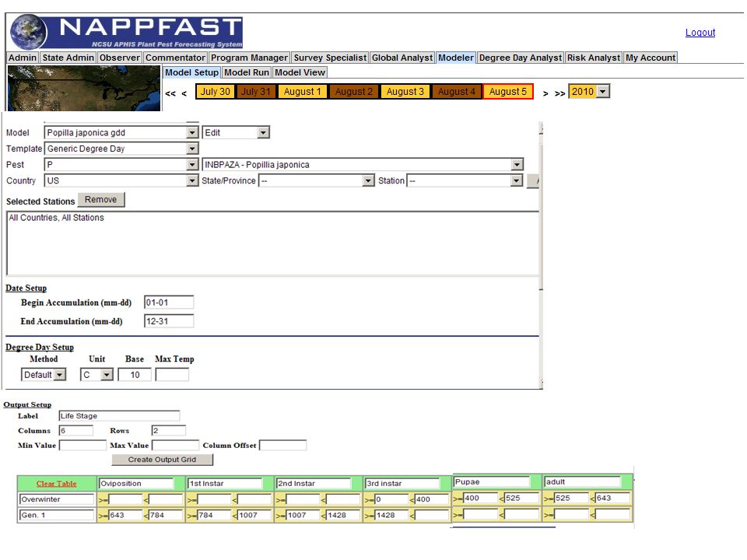Click the Column Offset field

(x=283, y=445)
